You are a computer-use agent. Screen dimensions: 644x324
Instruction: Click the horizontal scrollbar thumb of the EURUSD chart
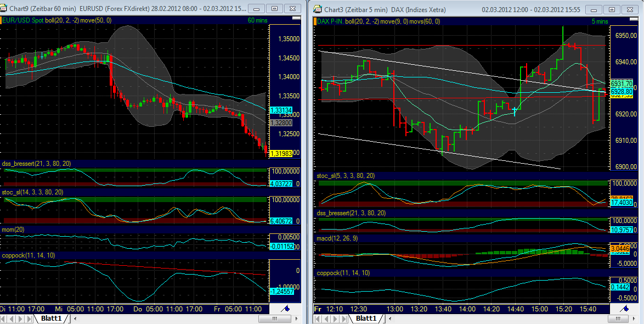pyautogui.click(x=274, y=318)
